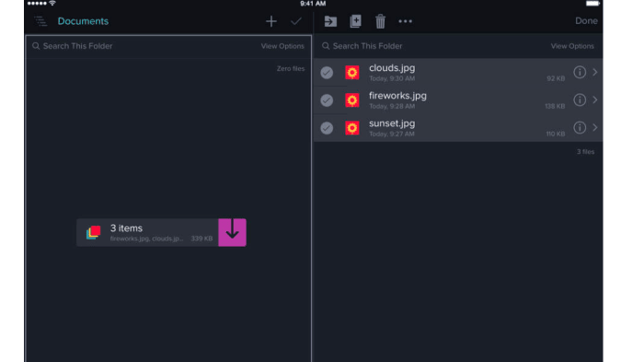Screen dimensions: 644x362
Task: Deselect sunset.jpg checkmark
Action: pyautogui.click(x=327, y=128)
